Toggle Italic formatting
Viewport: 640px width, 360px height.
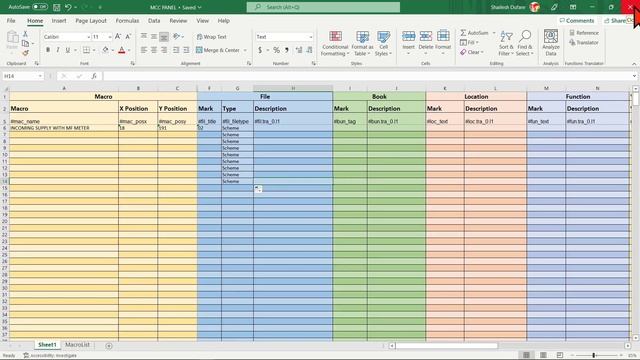(x=58, y=50)
